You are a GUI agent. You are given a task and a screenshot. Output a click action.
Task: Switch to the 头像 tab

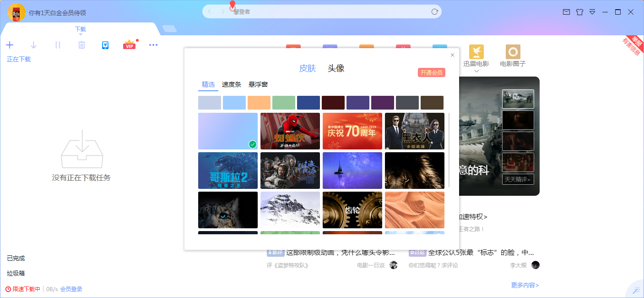(x=335, y=67)
